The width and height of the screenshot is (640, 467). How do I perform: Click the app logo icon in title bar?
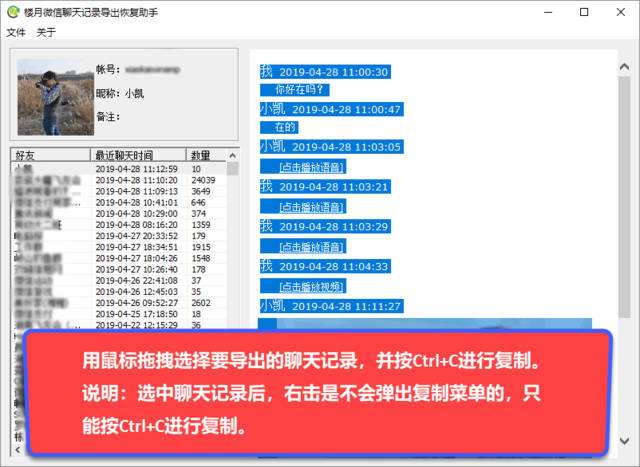click(x=13, y=12)
